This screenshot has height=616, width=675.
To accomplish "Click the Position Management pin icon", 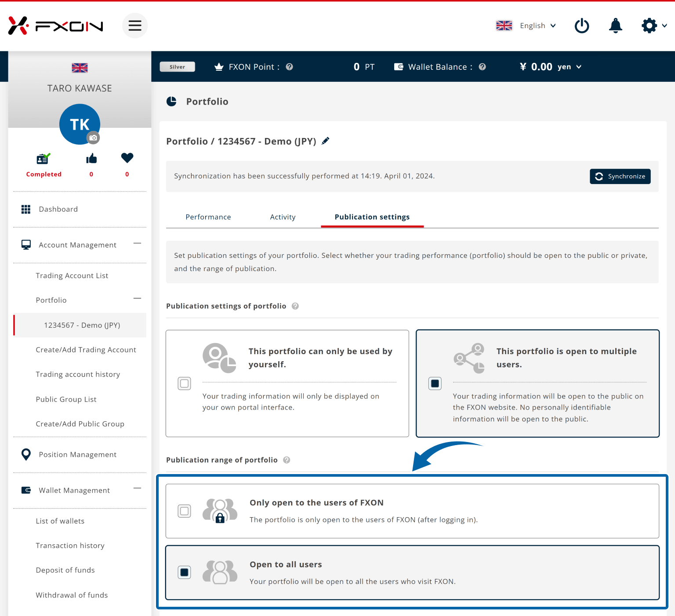I will [x=26, y=454].
